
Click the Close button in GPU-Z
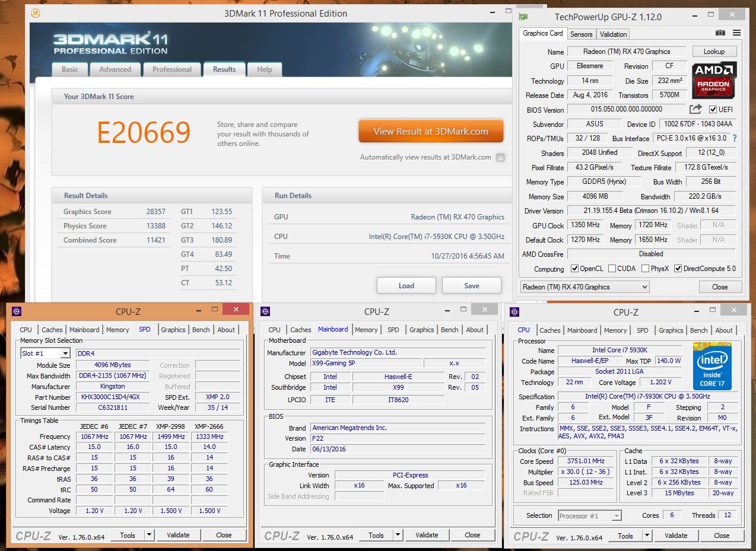[720, 287]
